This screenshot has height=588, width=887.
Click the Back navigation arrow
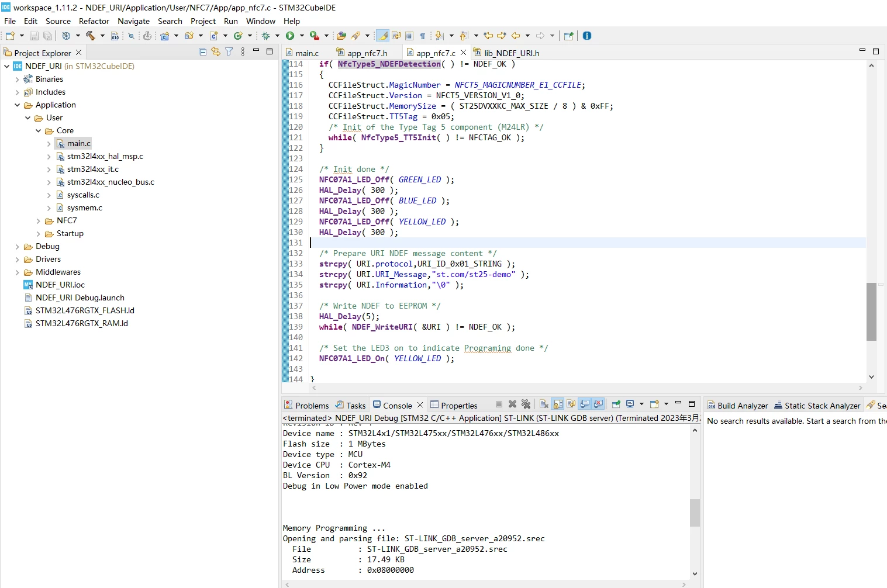point(516,36)
